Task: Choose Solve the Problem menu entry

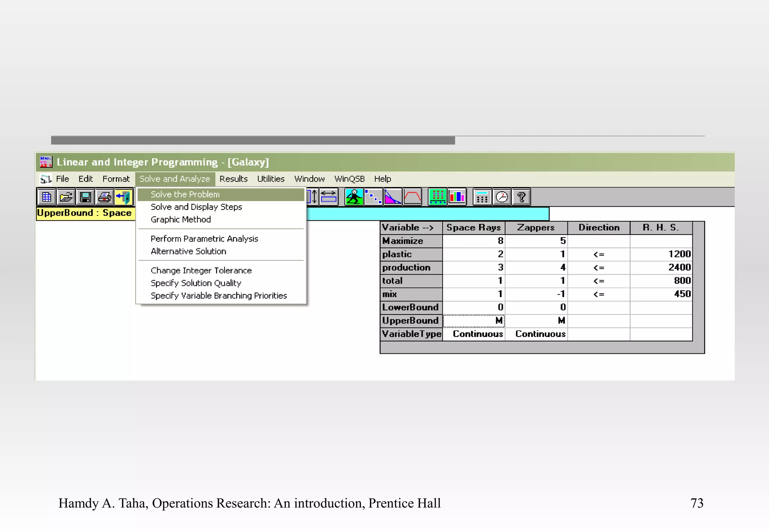Action: tap(185, 194)
